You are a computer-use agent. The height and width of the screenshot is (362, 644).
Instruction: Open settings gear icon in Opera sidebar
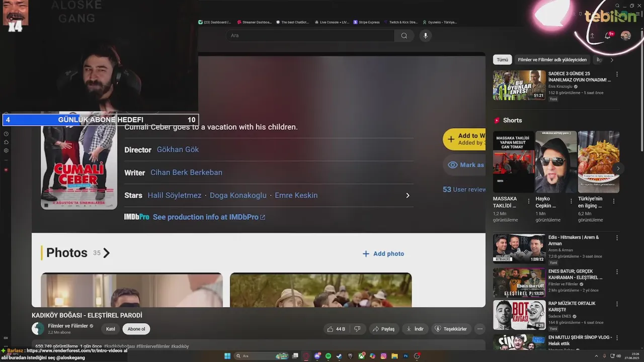click(x=6, y=150)
